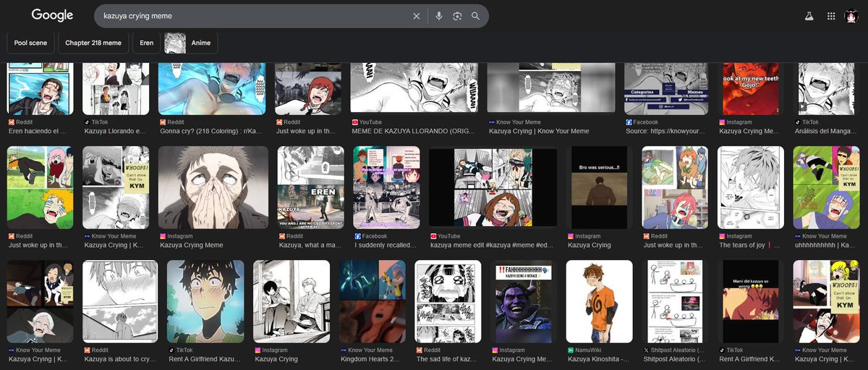This screenshot has height=370, width=868.
Task: Click into the 'kazuya crying meme' search box
Action: (x=253, y=16)
